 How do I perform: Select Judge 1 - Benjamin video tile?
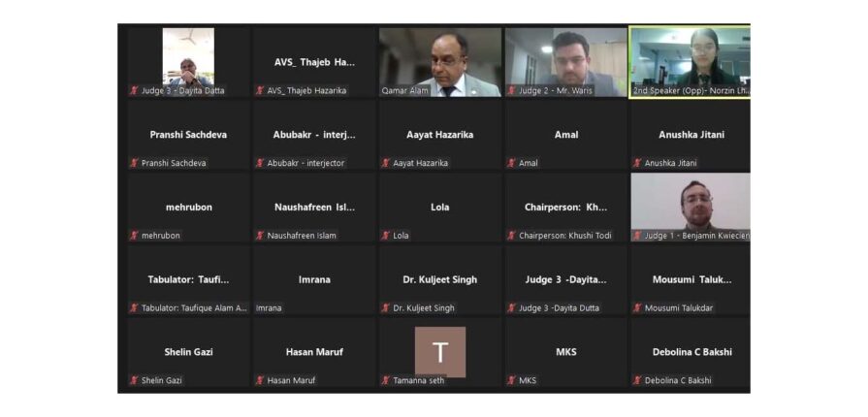691,208
